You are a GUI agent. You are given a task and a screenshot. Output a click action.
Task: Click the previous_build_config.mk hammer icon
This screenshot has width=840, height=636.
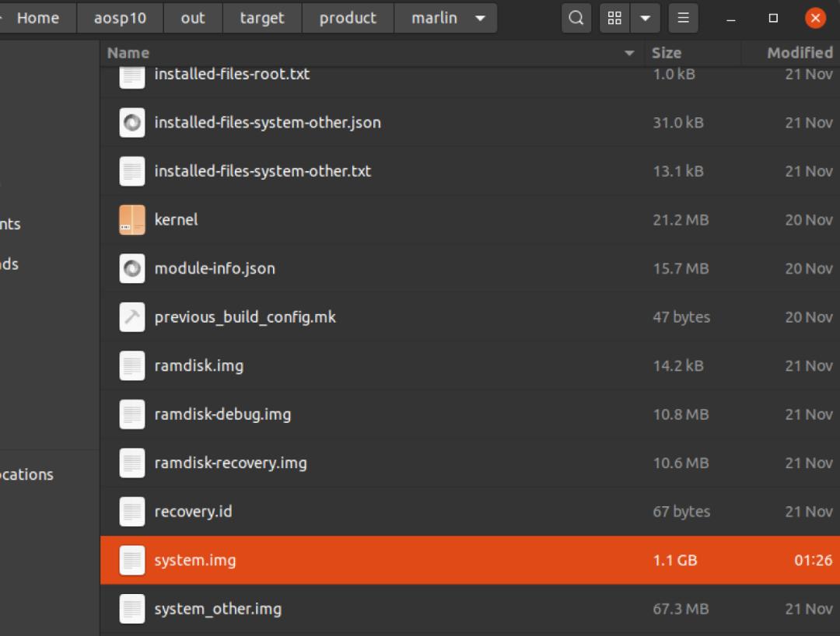[132, 317]
